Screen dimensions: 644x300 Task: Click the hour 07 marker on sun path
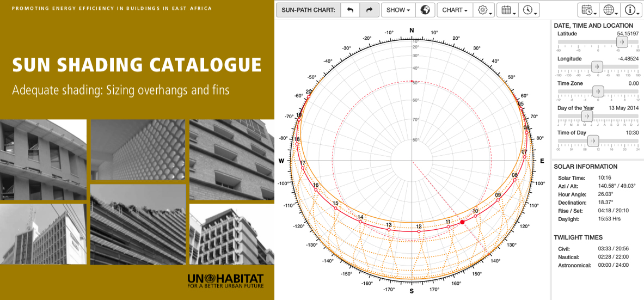click(524, 157)
